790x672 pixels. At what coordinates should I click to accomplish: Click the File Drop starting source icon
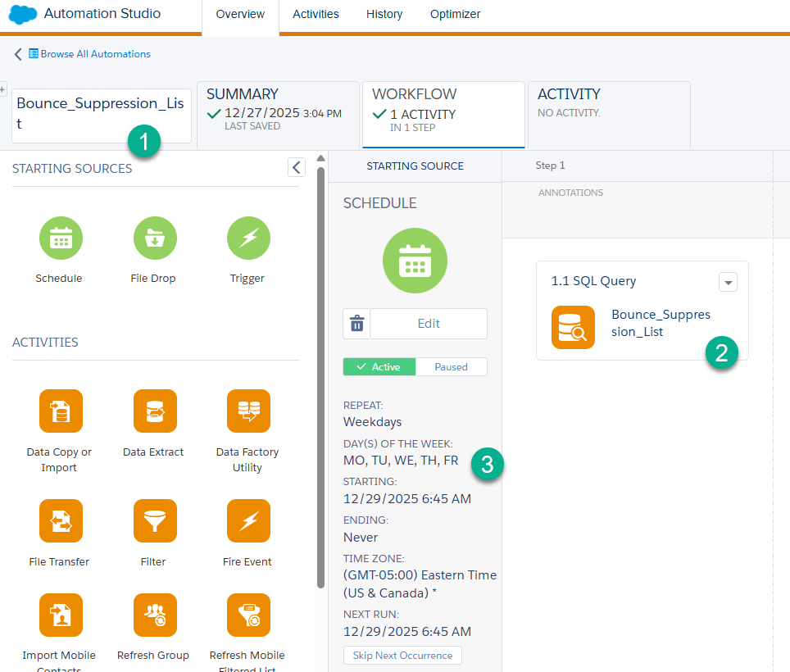coord(155,238)
